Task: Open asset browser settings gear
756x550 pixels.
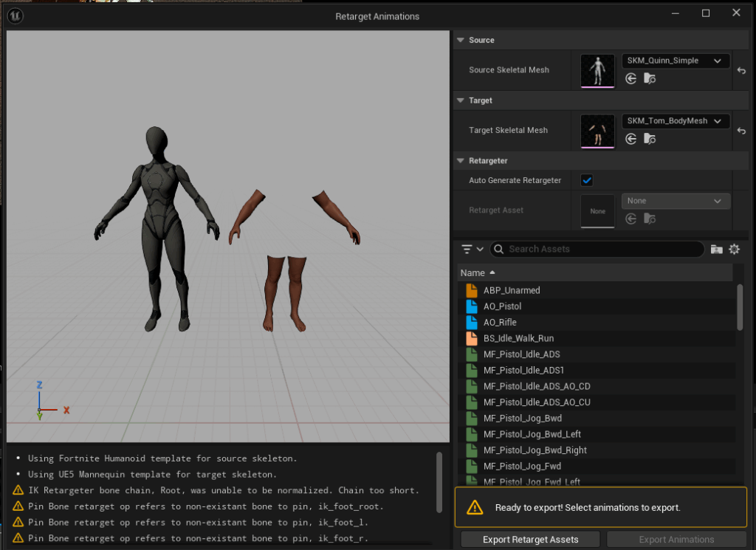Action: click(x=735, y=250)
